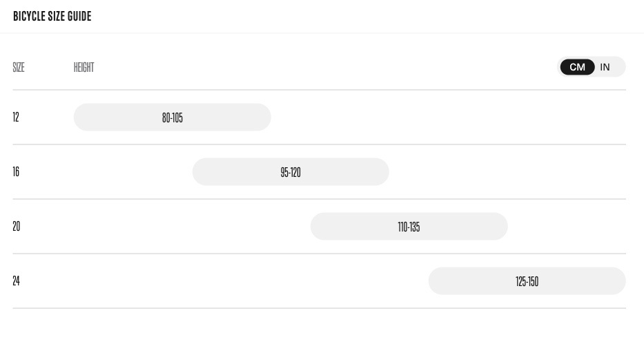Click the divider line under the column headers
The image size is (644, 340).
(319, 90)
